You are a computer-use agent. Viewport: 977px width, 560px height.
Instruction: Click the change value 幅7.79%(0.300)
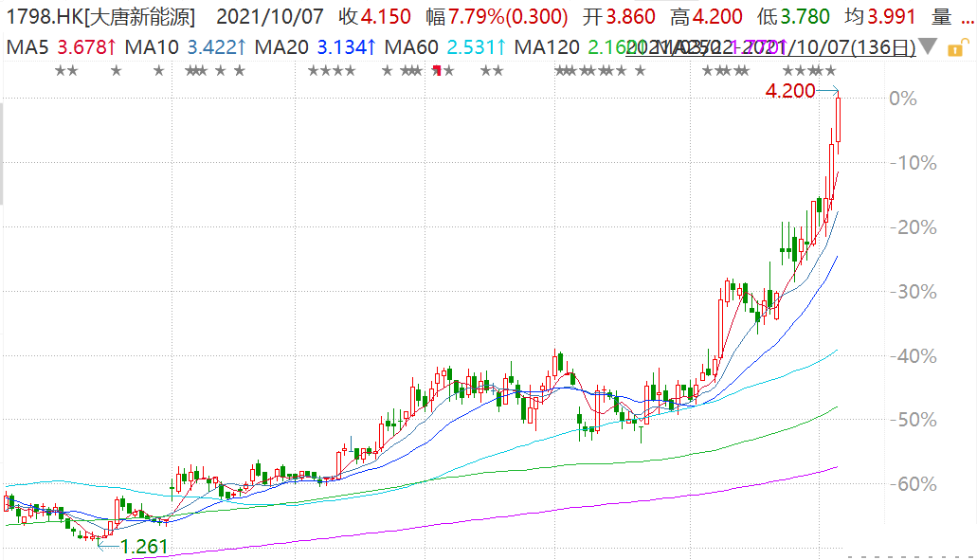point(498,17)
